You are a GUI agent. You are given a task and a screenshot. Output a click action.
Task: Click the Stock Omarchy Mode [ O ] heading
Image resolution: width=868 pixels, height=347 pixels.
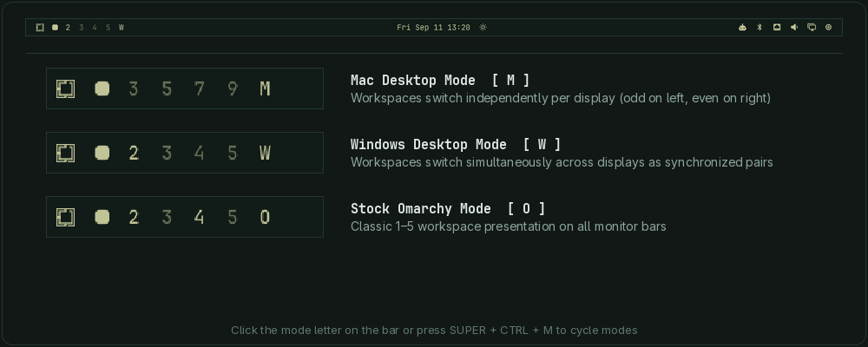click(448, 209)
